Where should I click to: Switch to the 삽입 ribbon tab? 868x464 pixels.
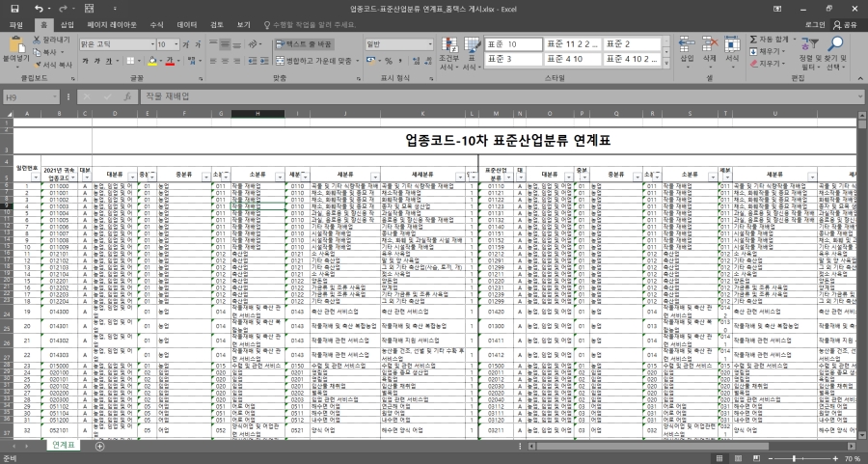pos(67,25)
